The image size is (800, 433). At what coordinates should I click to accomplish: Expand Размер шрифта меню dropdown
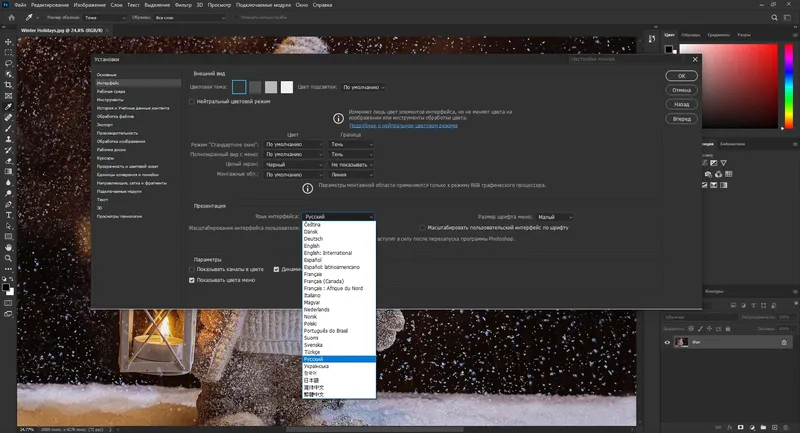(555, 217)
